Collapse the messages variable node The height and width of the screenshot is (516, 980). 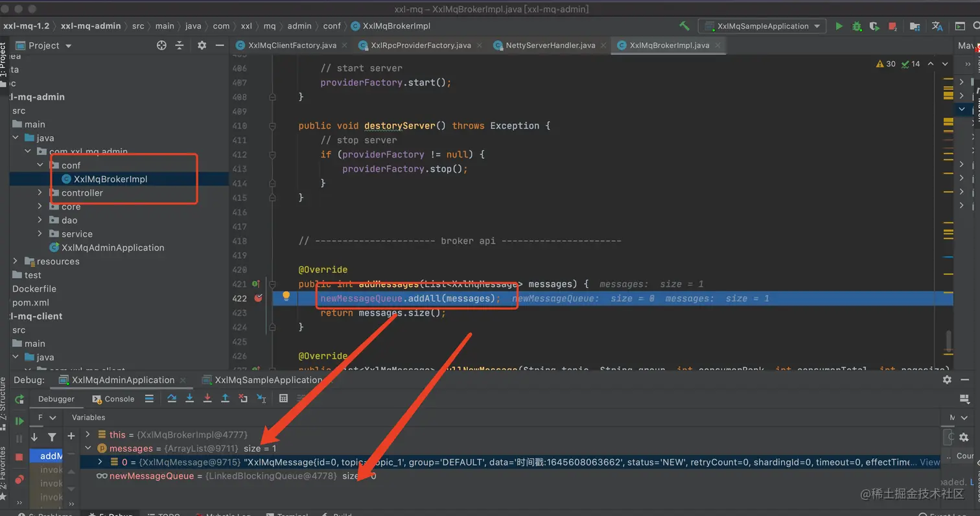(x=88, y=448)
